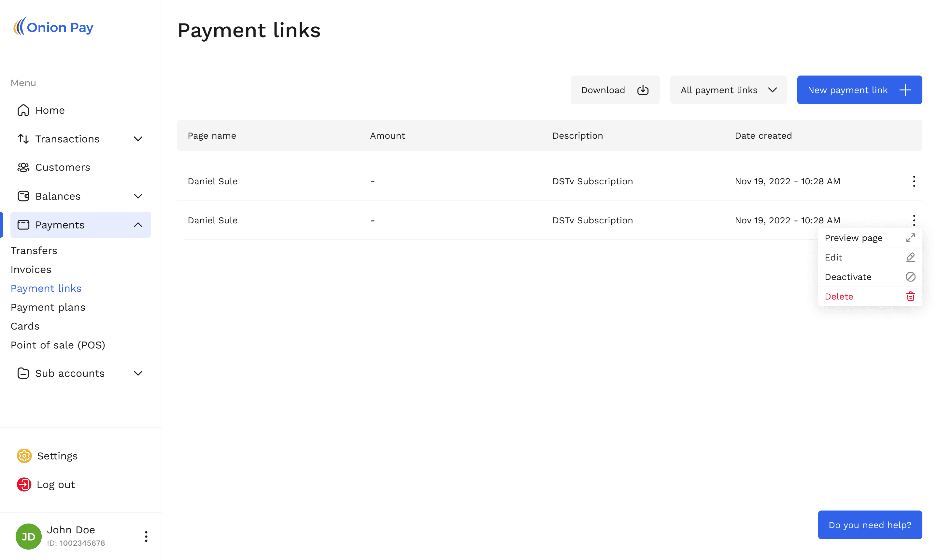This screenshot has width=938, height=560.
Task: Open the John Doe account options menu
Action: 146,536
